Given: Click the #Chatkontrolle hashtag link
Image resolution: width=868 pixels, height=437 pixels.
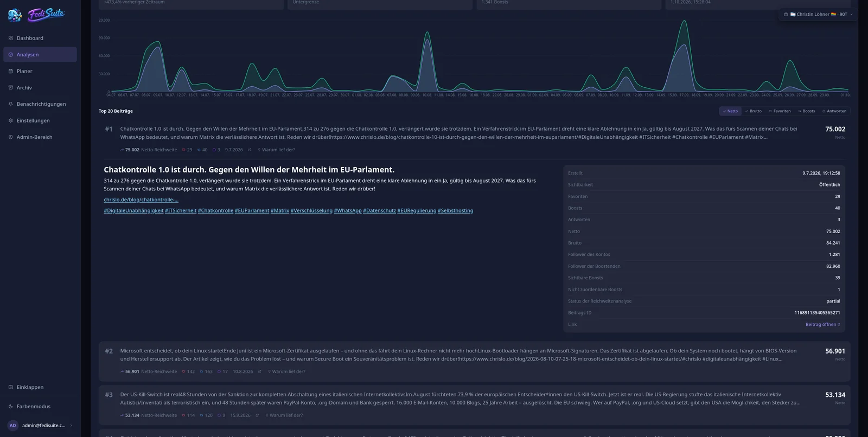Looking at the screenshot, I should [x=215, y=210].
